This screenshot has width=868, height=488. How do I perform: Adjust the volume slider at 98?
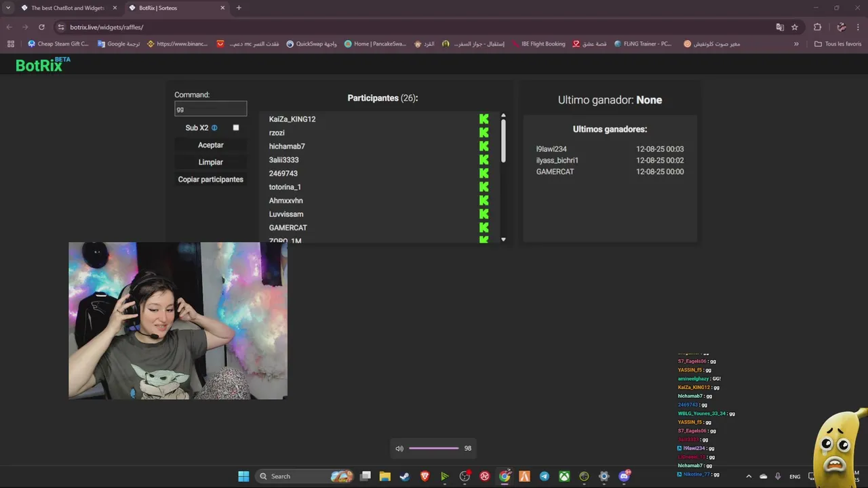(434, 449)
